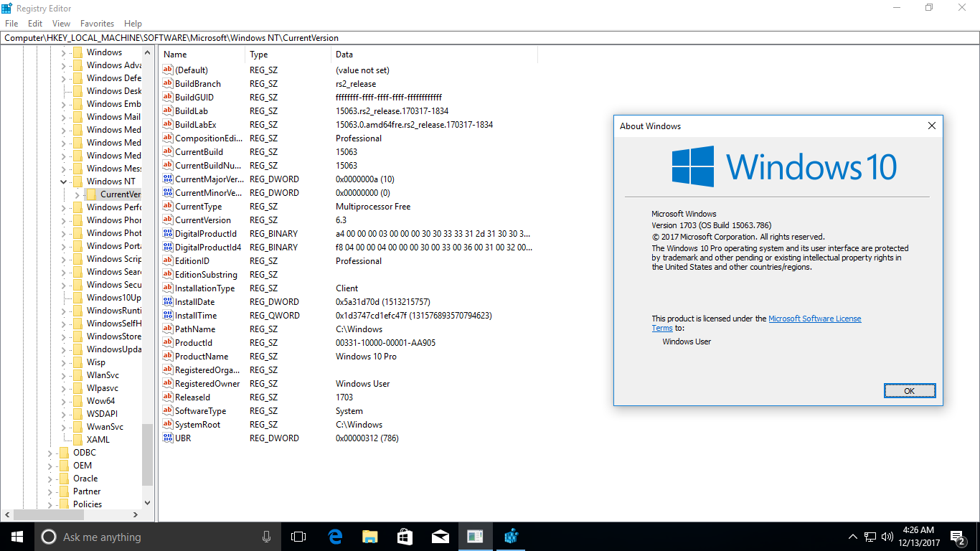The width and height of the screenshot is (980, 551).
Task: Click the volume speaker tray icon
Action: pos(887,537)
